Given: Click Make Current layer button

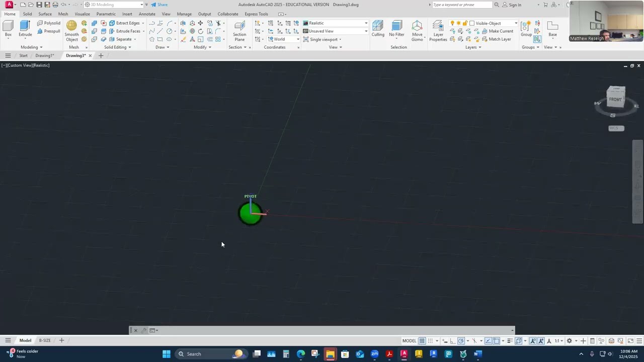Looking at the screenshot, I should 497,31.
